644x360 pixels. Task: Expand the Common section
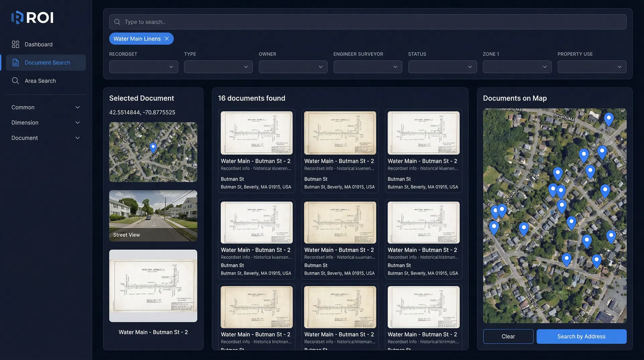(45, 107)
